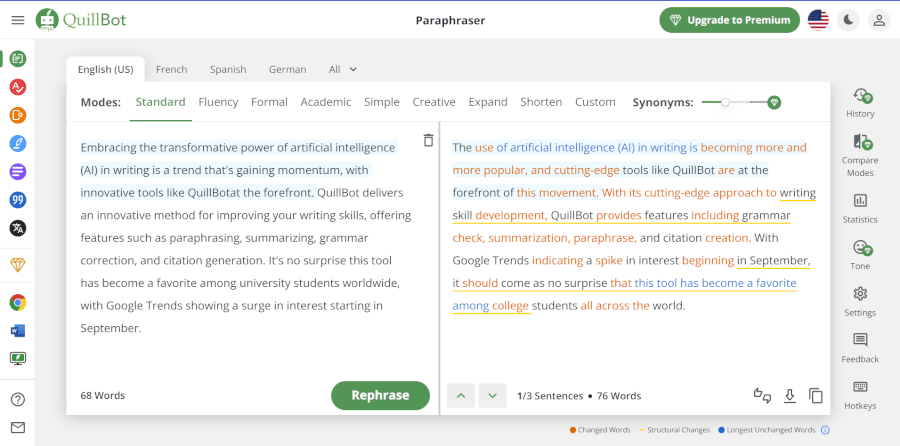The width and height of the screenshot is (900, 446).
Task: Select Custom mode
Action: (595, 102)
